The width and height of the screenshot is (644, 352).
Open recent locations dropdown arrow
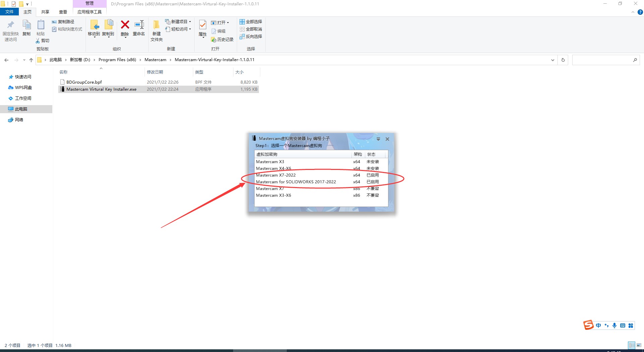pyautogui.click(x=24, y=60)
